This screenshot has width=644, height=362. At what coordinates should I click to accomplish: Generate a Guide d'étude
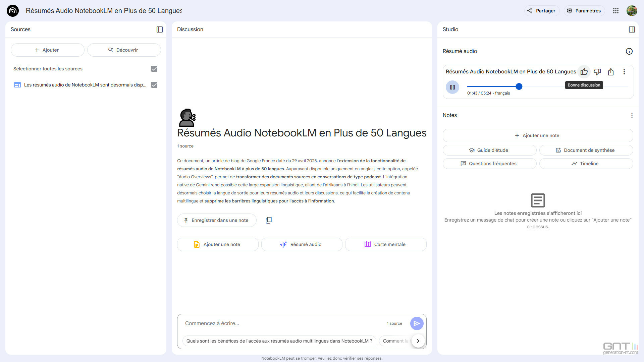tap(489, 150)
